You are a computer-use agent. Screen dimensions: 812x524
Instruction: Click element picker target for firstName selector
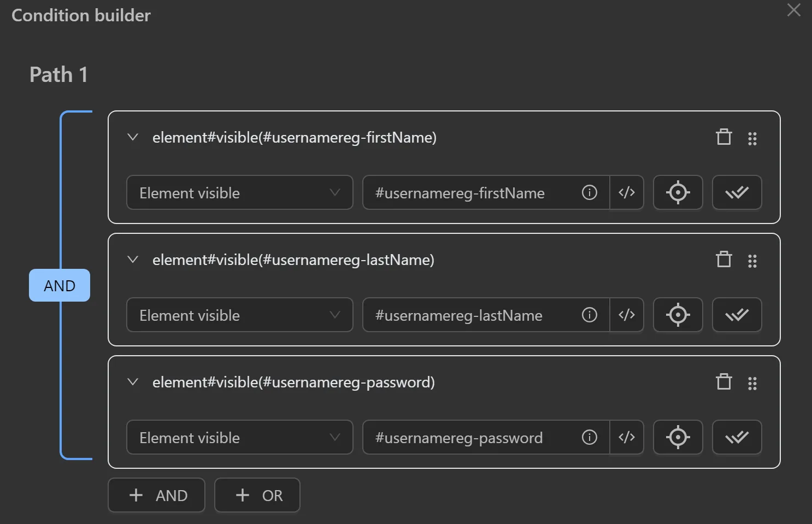[678, 193]
